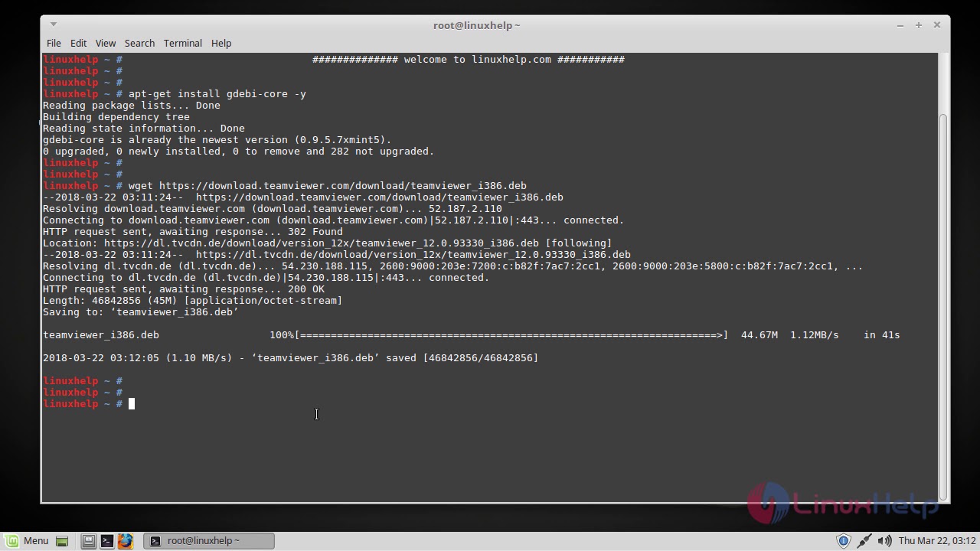Click the terminal title 'root@linuxhelp ~'
The image size is (980, 551).
point(476,25)
